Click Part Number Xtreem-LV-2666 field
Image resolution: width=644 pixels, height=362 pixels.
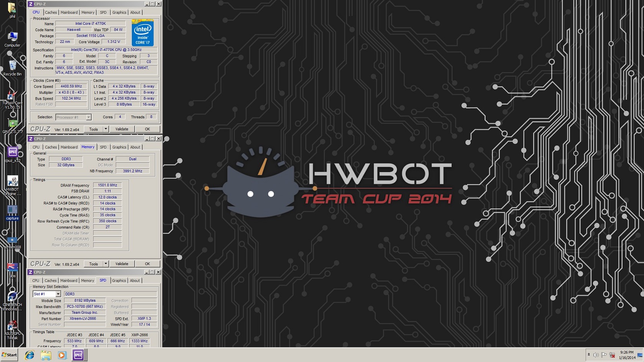(85, 319)
